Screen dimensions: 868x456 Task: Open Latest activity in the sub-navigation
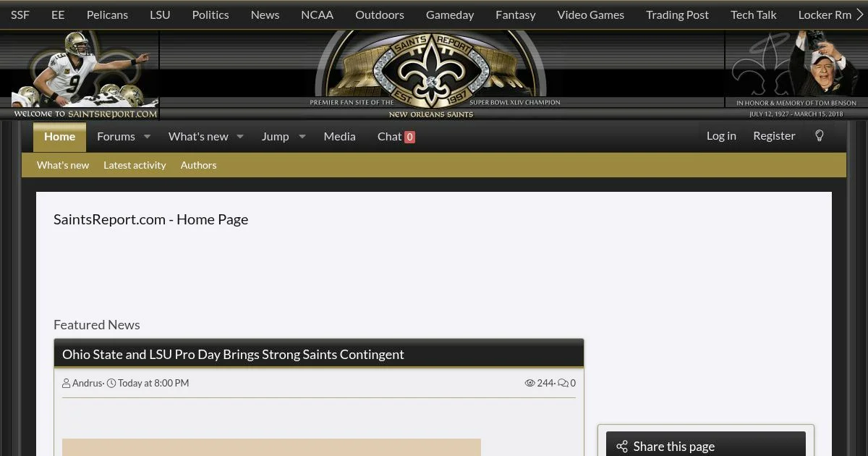pyautogui.click(x=135, y=165)
